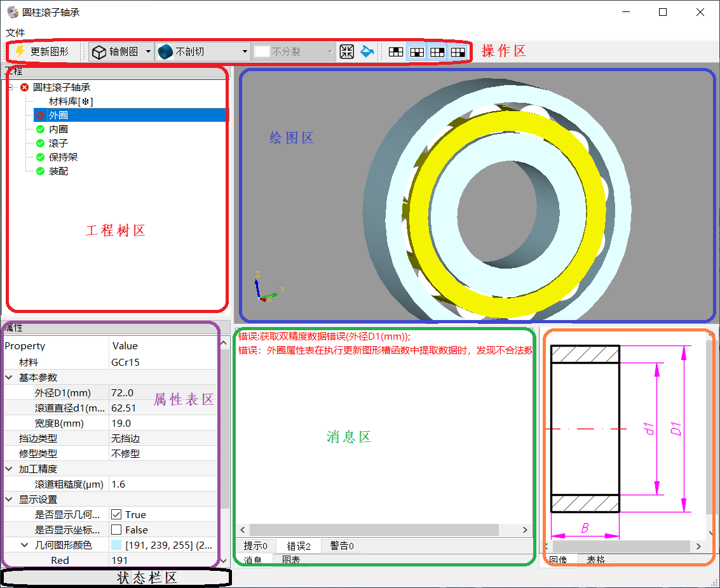The width and height of the screenshot is (720, 588).
Task: Click the fit-to-view zoom icon
Action: click(x=346, y=52)
